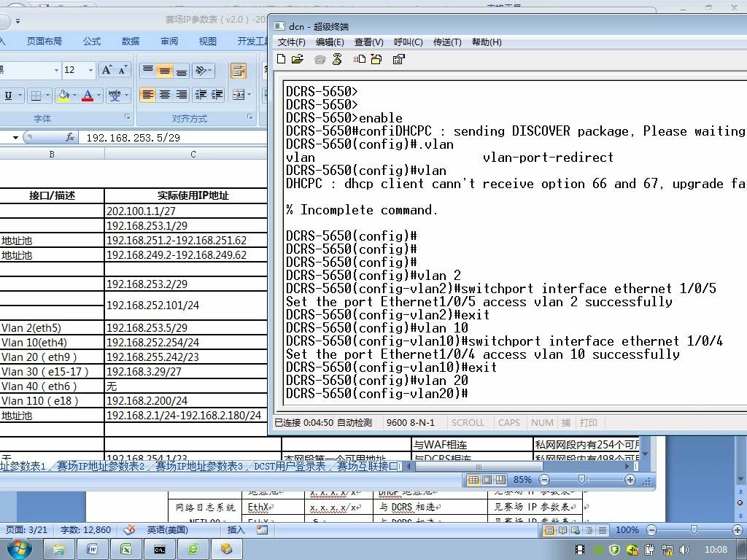Click Word 100% zoom level button
This screenshot has height=560, width=747.
coord(627,529)
